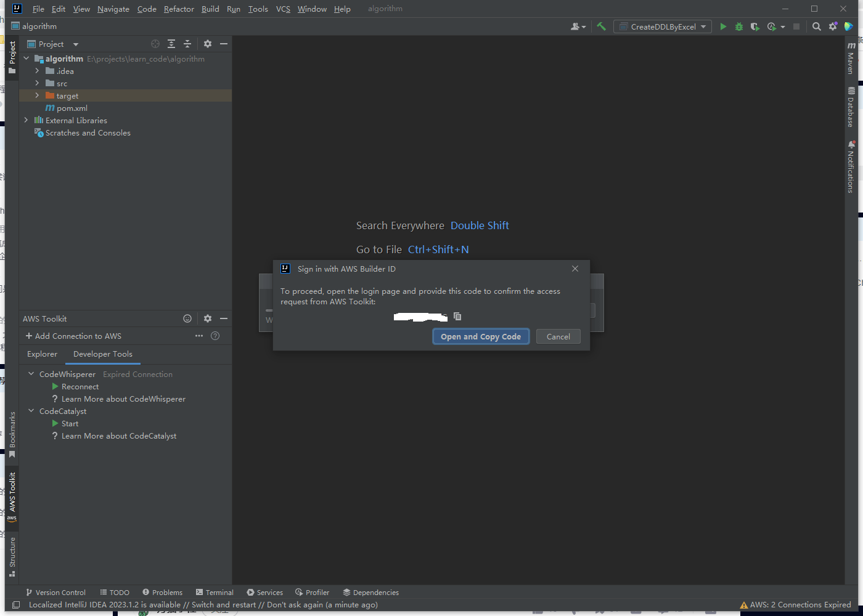863x616 pixels.
Task: Click the Build Project hammer icon
Action: tap(601, 26)
